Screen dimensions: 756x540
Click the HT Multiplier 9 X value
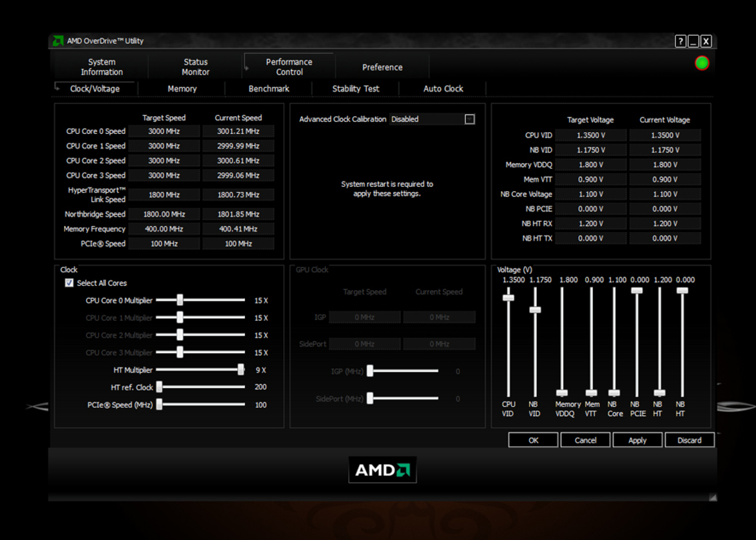pos(261,370)
